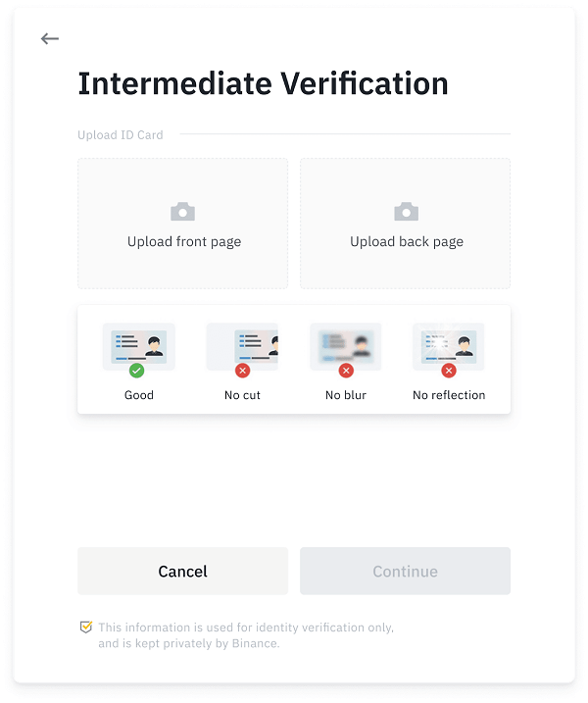Click the Upload front page area
588x703 pixels.
pyautogui.click(x=183, y=224)
